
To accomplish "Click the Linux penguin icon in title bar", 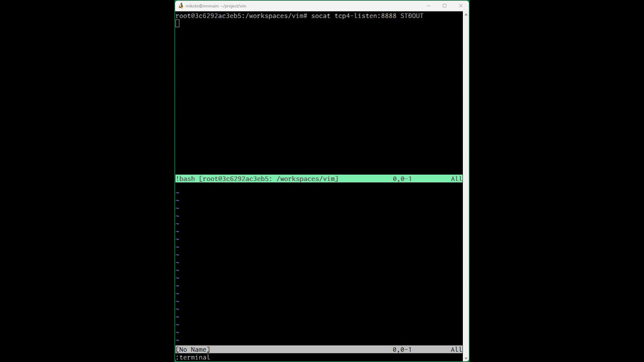I will [x=180, y=6].
